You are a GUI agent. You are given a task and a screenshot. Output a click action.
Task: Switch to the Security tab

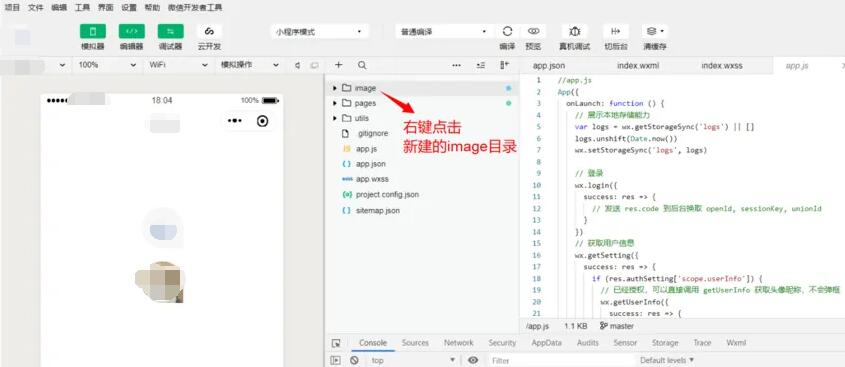pyautogui.click(x=502, y=343)
